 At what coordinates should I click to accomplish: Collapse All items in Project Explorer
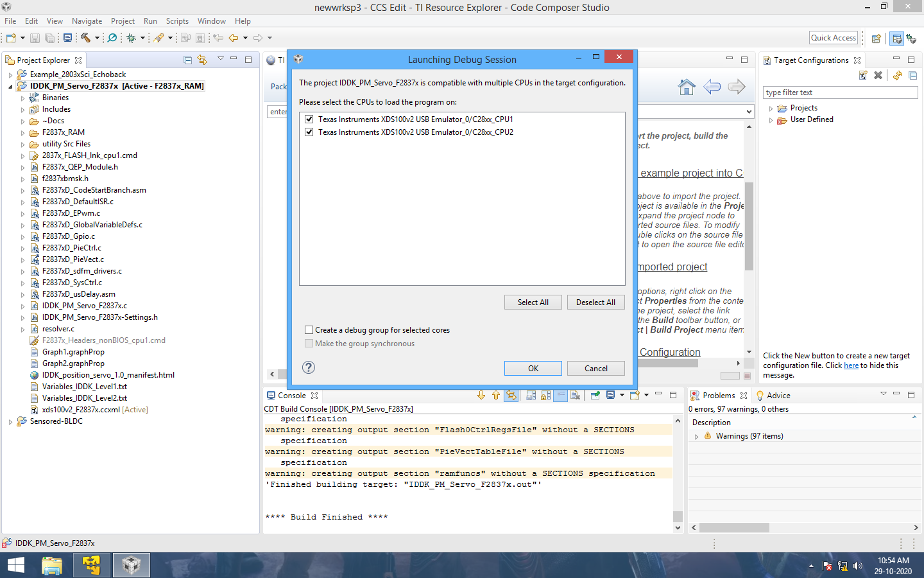coord(187,60)
